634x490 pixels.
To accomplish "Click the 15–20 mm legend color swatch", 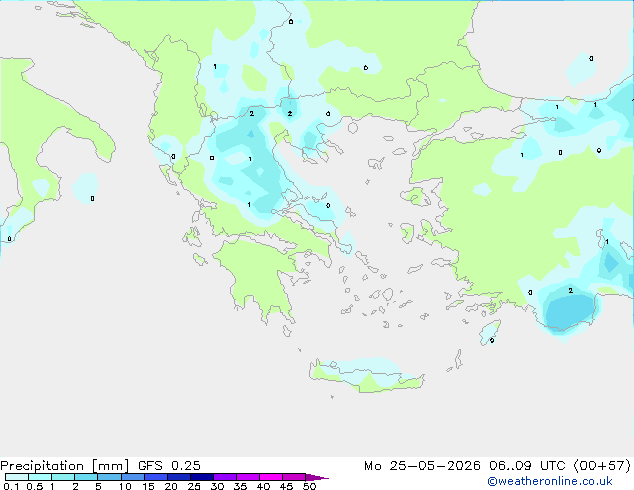I will click(x=155, y=477).
